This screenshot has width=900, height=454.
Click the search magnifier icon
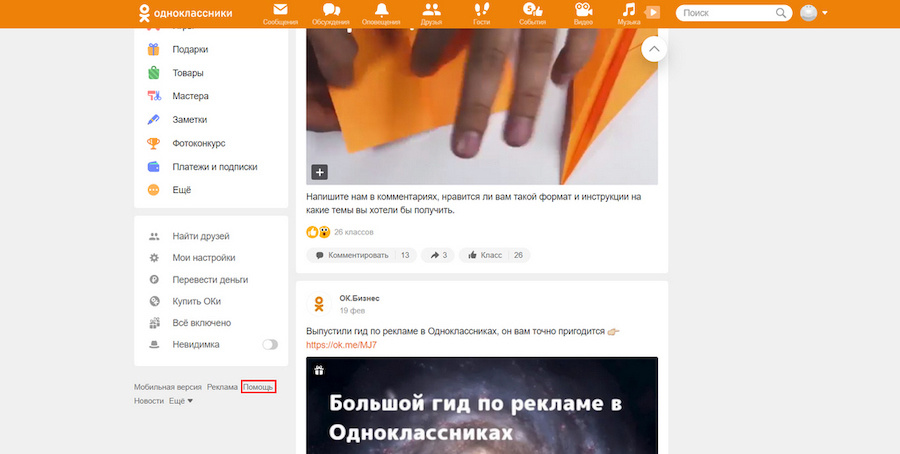781,13
